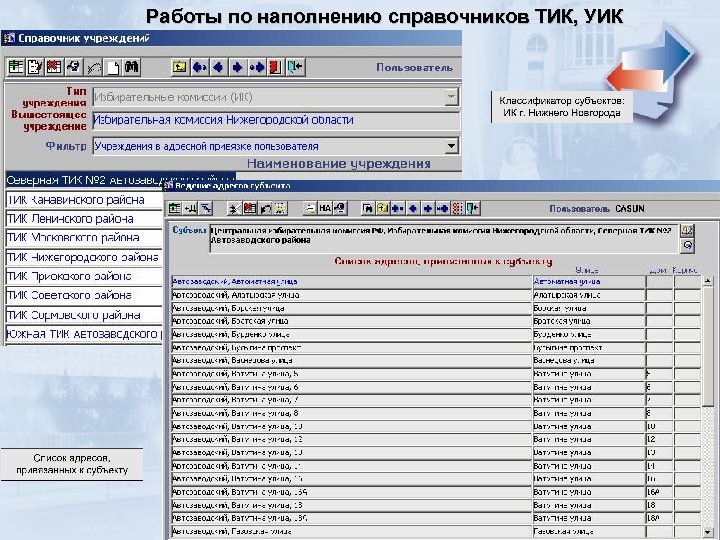
Task: Click the yellow sparkle icon in address window toolbar
Action: [281, 208]
